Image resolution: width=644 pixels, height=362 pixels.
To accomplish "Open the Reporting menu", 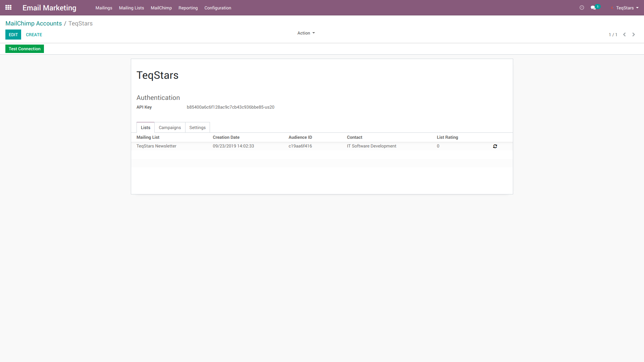I will point(188,8).
